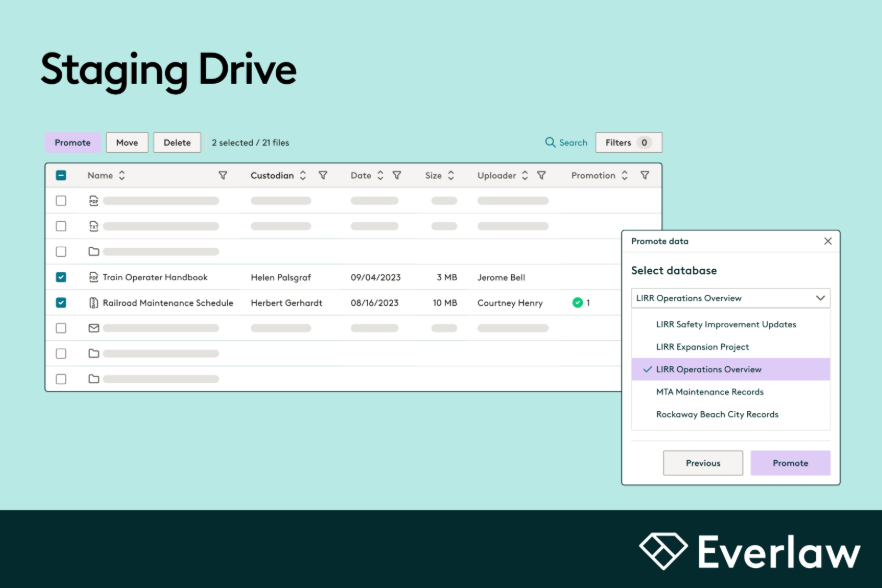882x588 pixels.
Task: Open the Select database dropdown
Action: [x=731, y=298]
